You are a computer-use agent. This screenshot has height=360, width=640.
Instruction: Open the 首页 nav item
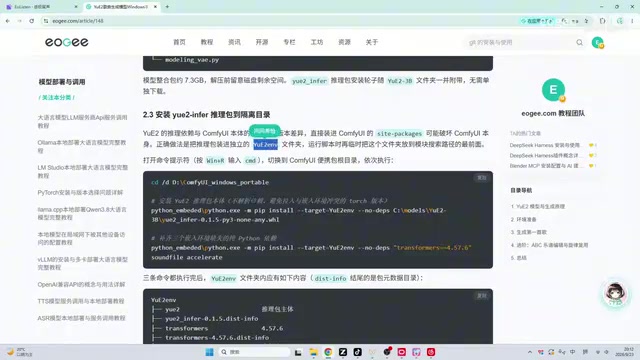pyautogui.click(x=179, y=42)
